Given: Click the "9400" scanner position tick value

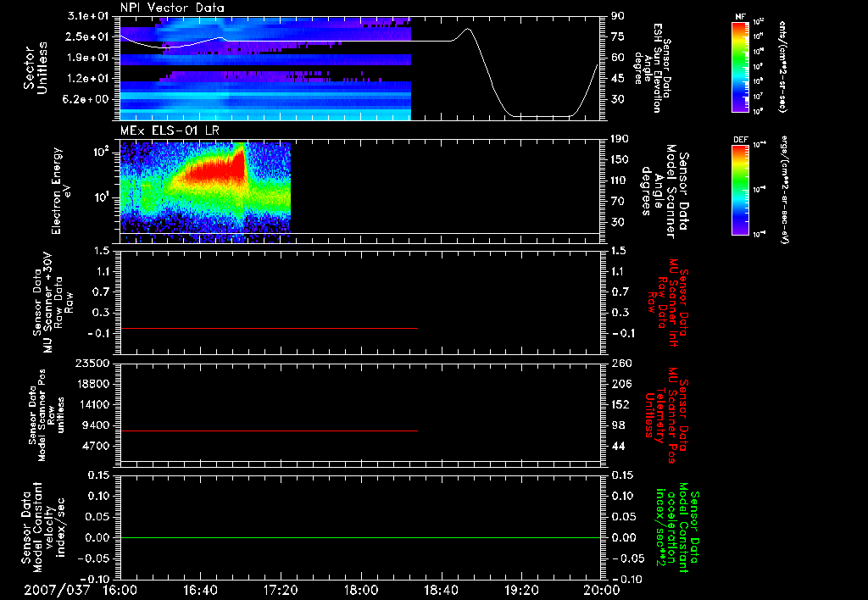Looking at the screenshot, I should click(x=97, y=425).
